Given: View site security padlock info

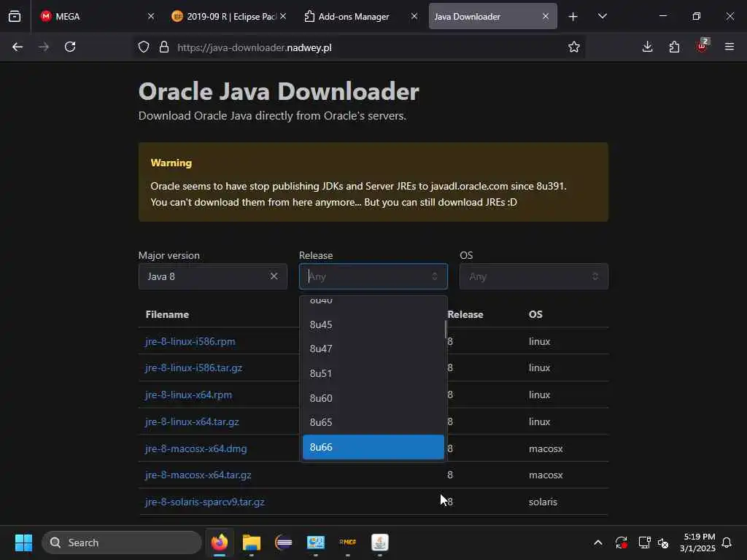Looking at the screenshot, I should [x=164, y=47].
